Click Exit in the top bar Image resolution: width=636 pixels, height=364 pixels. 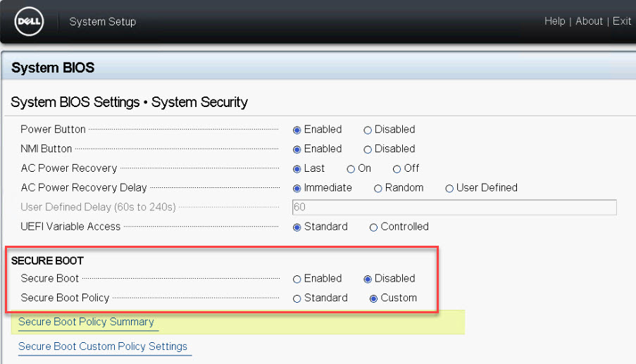click(x=621, y=21)
